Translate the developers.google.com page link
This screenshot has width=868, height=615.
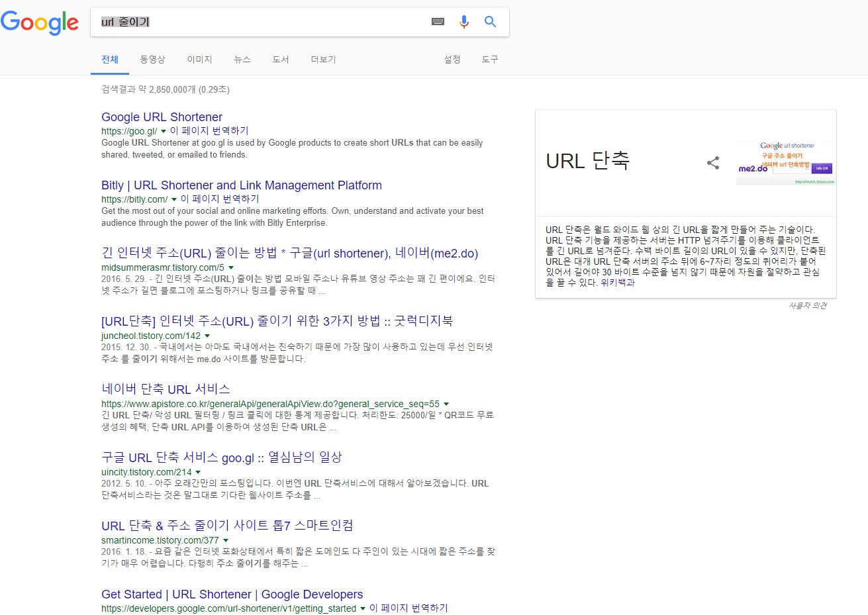[x=409, y=608]
